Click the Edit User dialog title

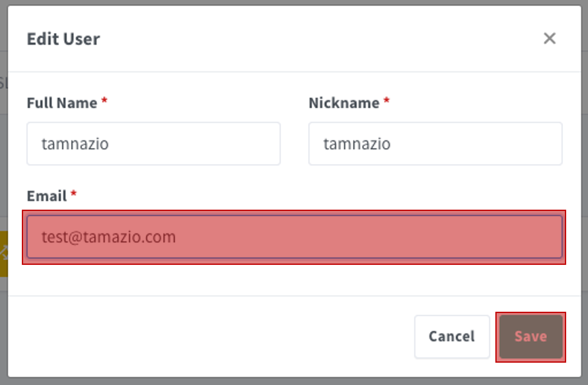tap(64, 39)
